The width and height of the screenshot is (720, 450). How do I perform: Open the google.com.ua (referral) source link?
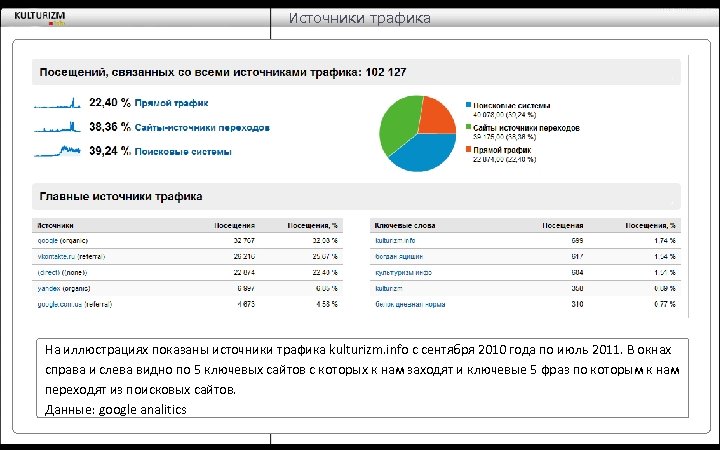click(74, 304)
